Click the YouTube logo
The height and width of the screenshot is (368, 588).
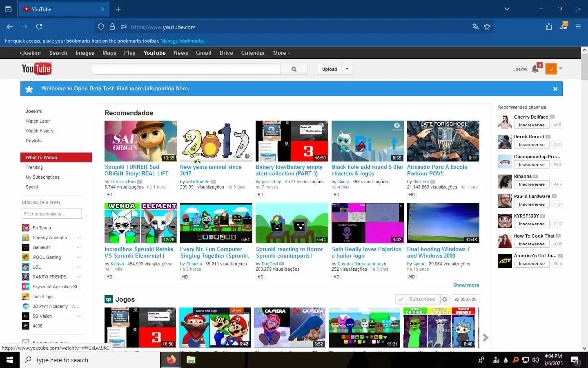36,69
